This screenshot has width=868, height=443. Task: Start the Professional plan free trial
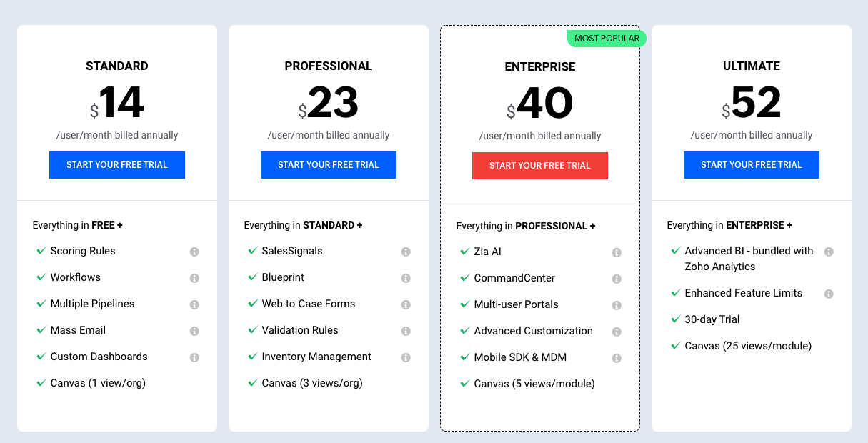coord(329,165)
